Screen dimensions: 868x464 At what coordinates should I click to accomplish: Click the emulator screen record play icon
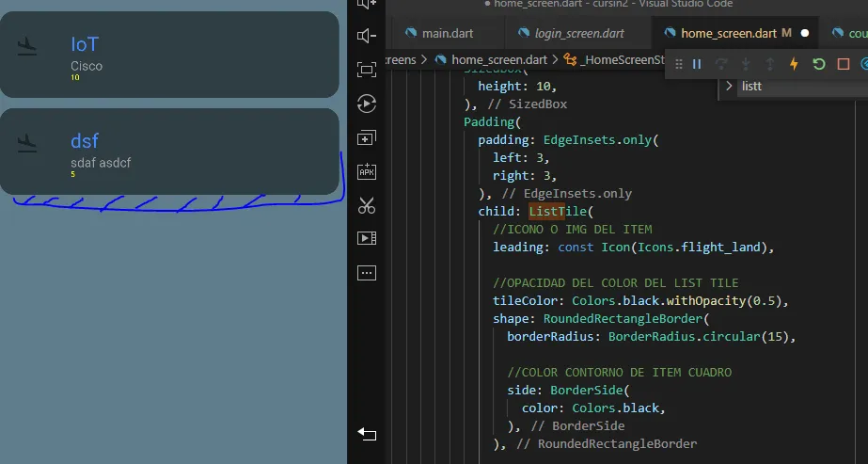point(367,104)
